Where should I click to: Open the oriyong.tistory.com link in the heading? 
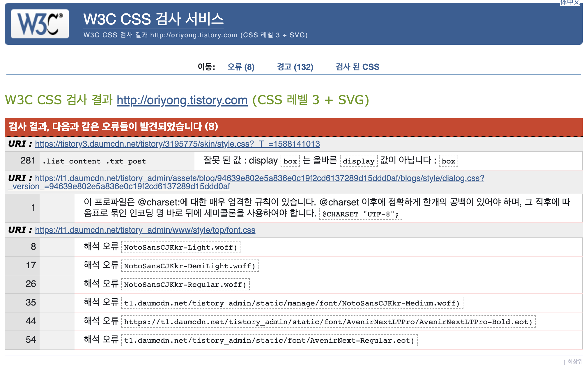pyautogui.click(x=182, y=100)
